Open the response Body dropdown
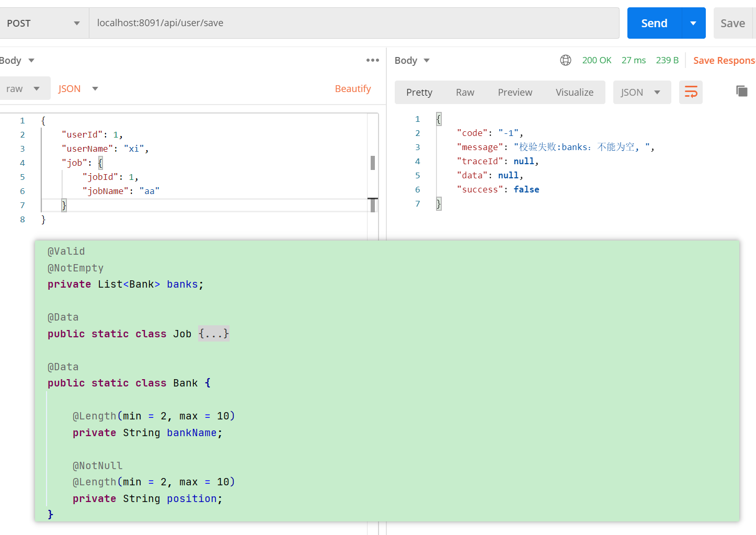The height and width of the screenshot is (535, 756). click(x=412, y=60)
